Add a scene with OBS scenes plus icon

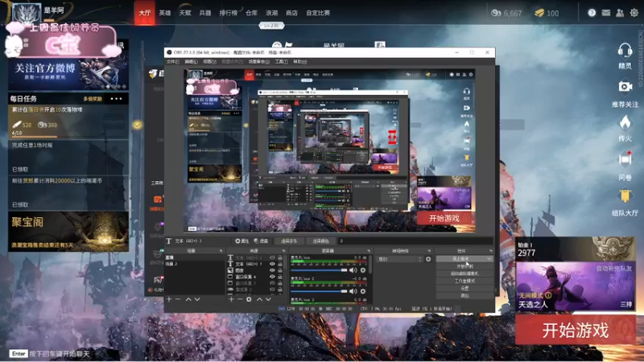coord(169,299)
